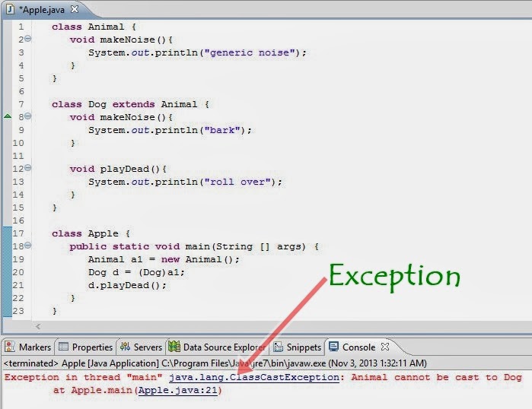Click on text "generic noise" in line 3

click(x=250, y=53)
